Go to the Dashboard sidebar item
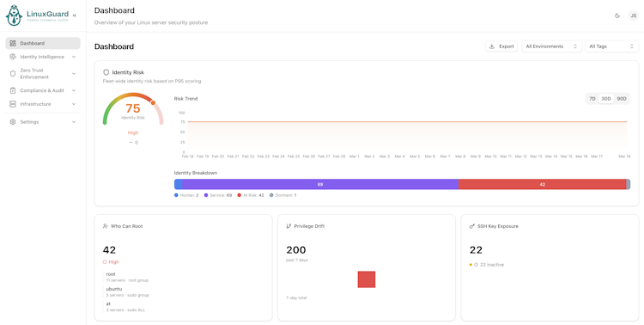 [x=43, y=43]
